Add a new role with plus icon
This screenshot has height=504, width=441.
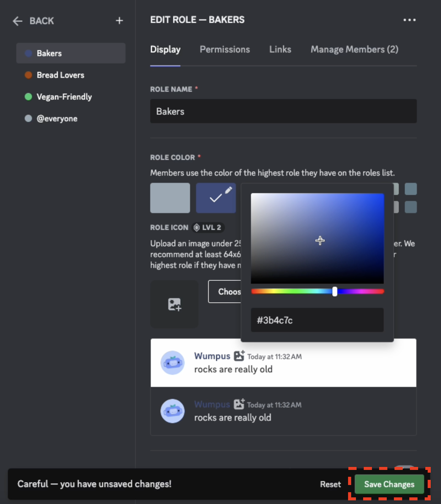(119, 21)
